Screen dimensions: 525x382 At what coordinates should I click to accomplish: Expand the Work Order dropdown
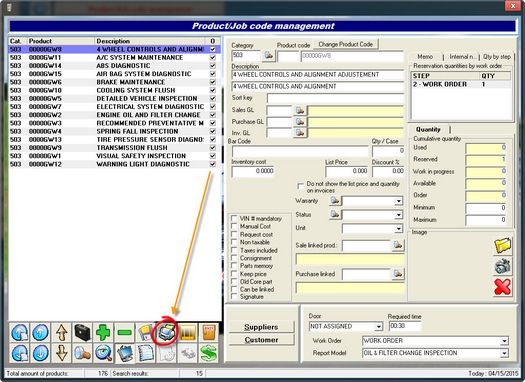[x=504, y=341]
